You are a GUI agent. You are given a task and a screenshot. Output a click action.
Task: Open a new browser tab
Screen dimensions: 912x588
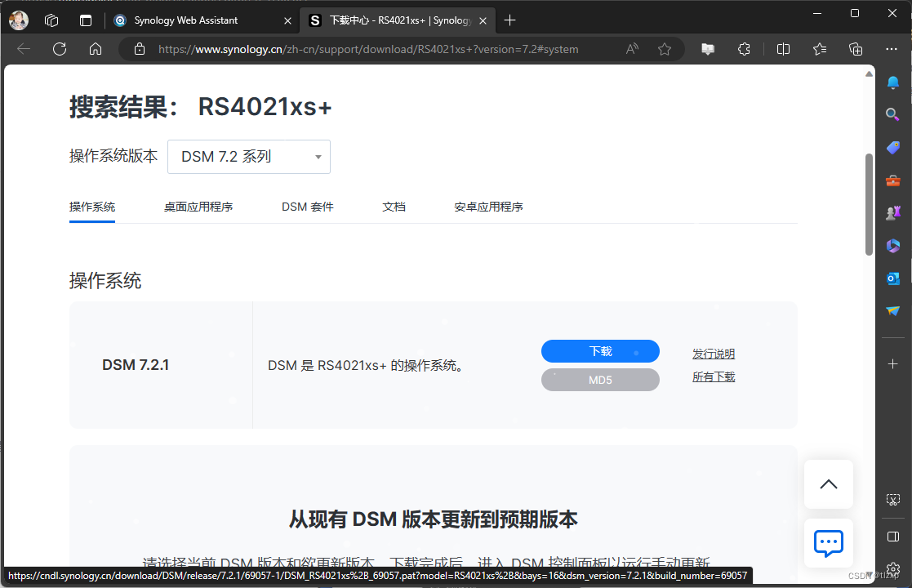pos(510,20)
